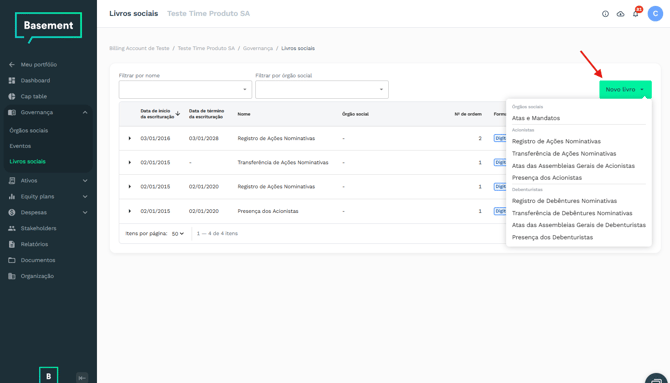
Task: Select Atas e Mandatos menu option
Action: (536, 118)
